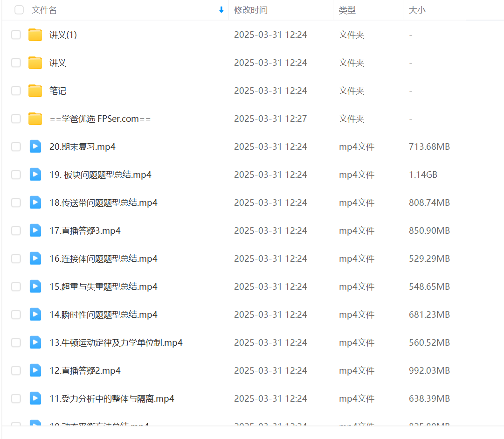Check the box for 笔记 folder
Screen dimensions: 504x439
16,91
